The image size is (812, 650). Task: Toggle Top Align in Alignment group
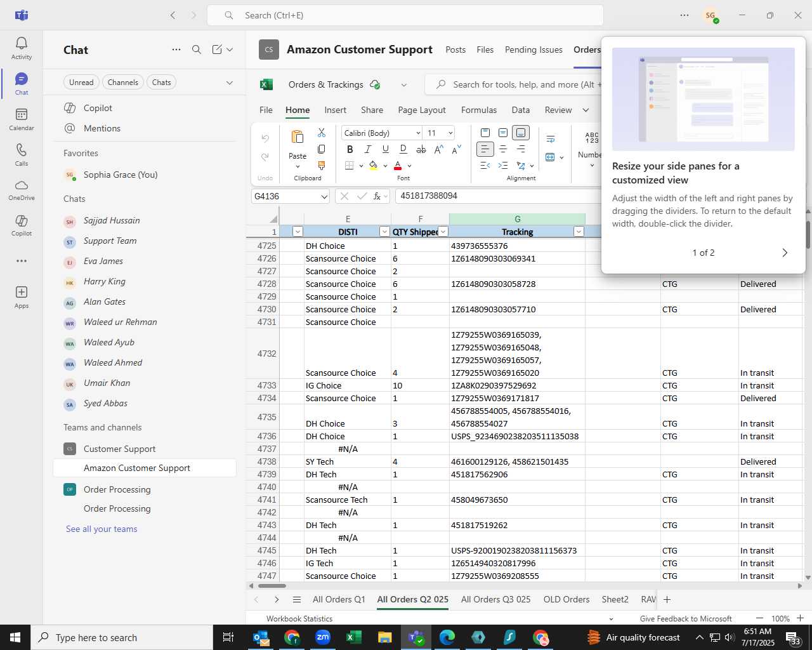click(485, 133)
